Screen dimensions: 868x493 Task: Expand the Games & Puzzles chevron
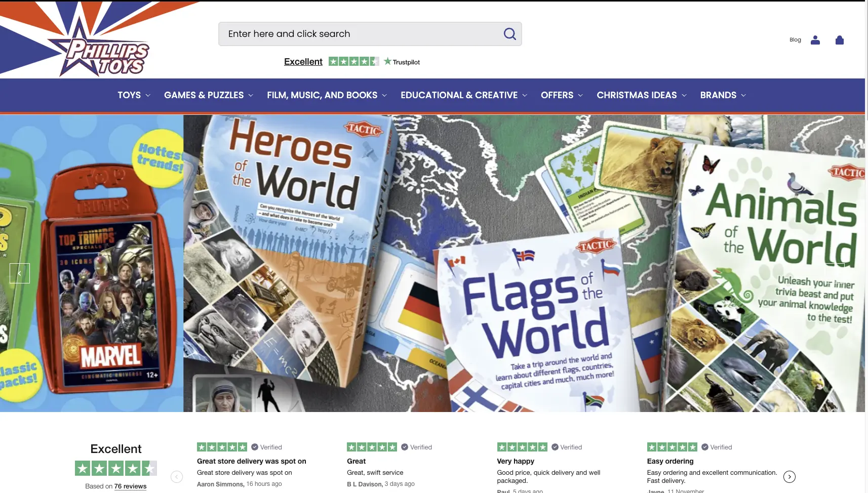click(x=251, y=95)
